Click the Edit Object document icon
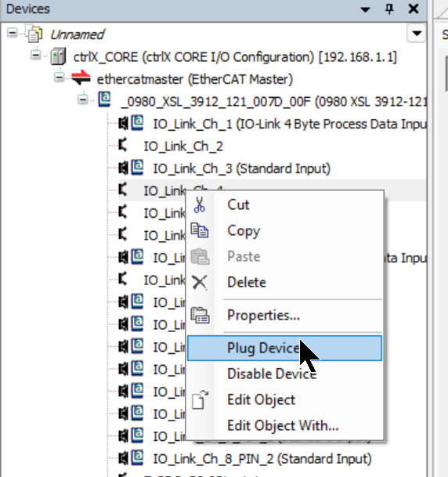Image resolution: width=448 pixels, height=477 pixels. click(200, 399)
